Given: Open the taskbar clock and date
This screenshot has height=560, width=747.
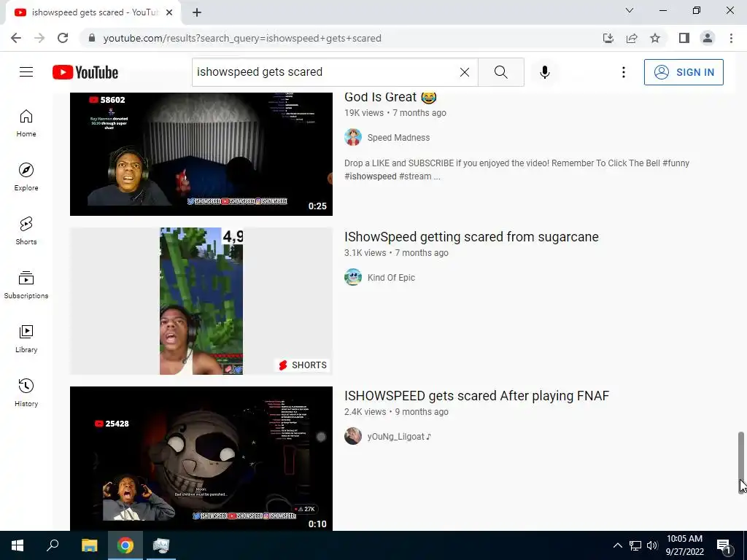Looking at the screenshot, I should click(x=684, y=545).
